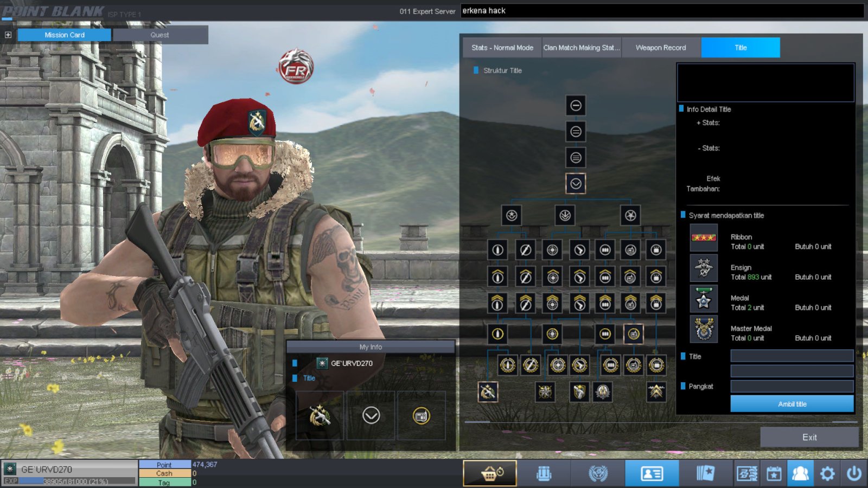Select the gold-ring triple-bullet title icon
Screen dimensions: 868x488
point(605,334)
